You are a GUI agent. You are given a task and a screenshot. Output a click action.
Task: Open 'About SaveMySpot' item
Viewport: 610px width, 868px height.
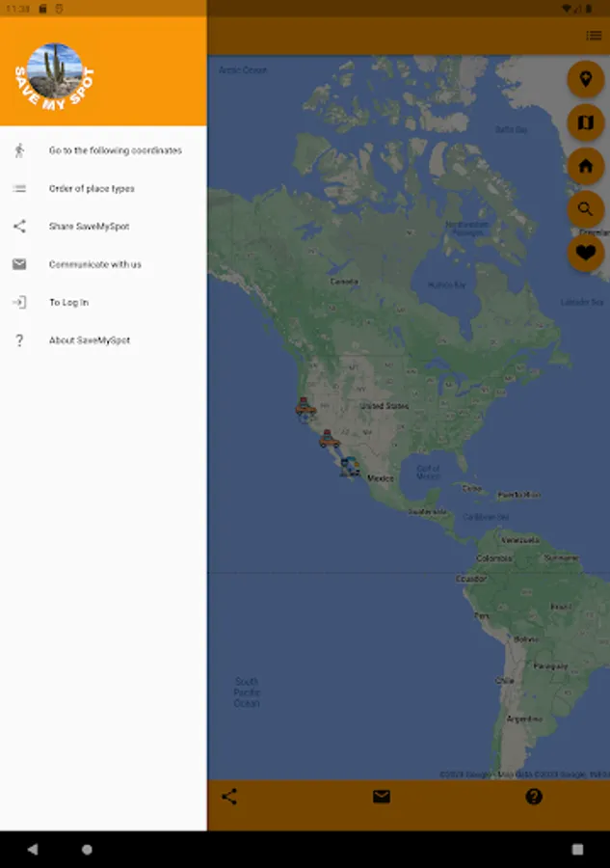[x=103, y=340]
